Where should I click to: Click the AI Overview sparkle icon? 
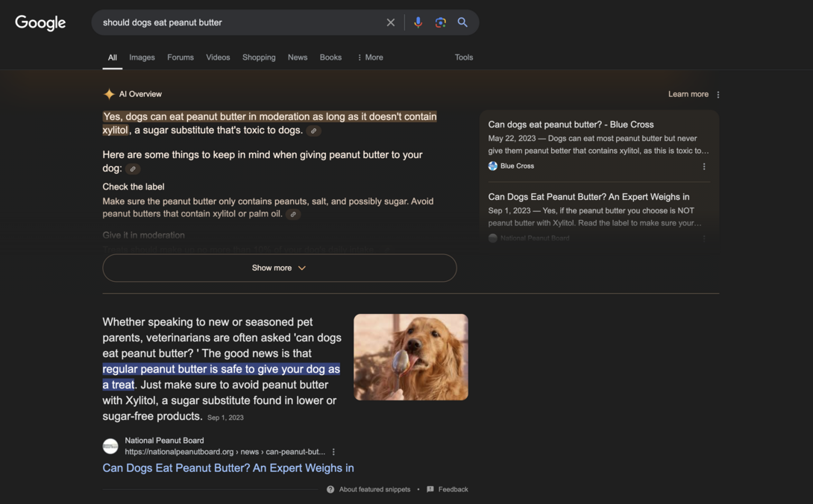click(108, 93)
